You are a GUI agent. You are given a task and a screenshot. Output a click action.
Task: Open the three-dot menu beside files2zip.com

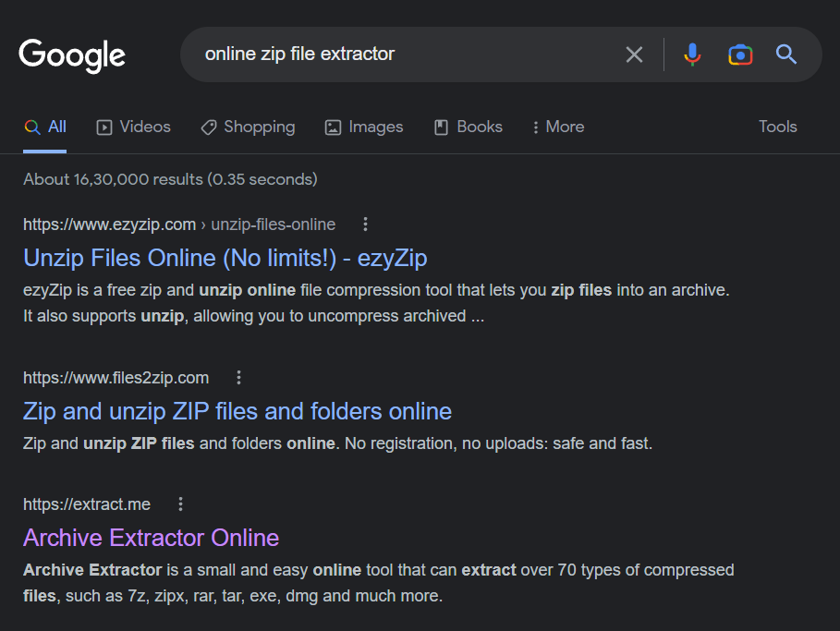click(238, 378)
